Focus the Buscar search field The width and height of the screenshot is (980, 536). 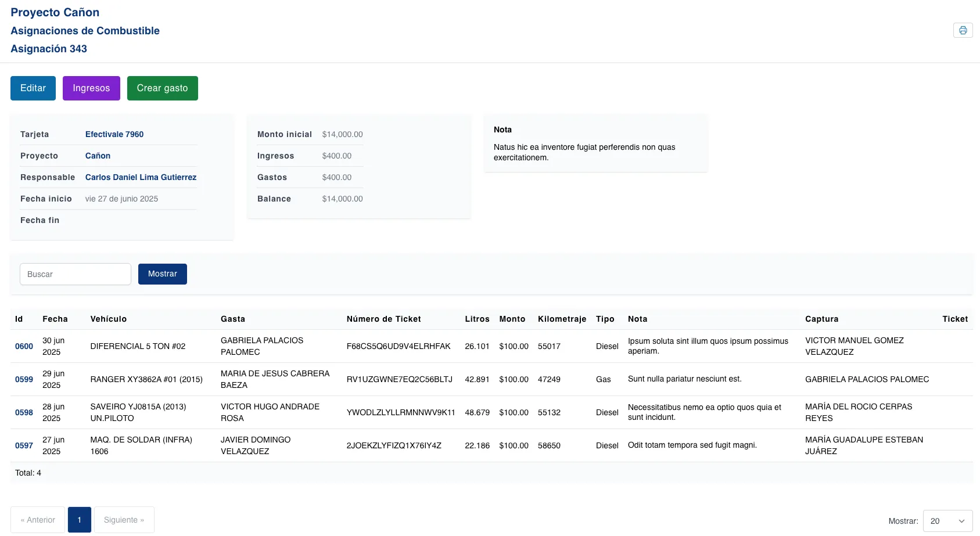(76, 274)
